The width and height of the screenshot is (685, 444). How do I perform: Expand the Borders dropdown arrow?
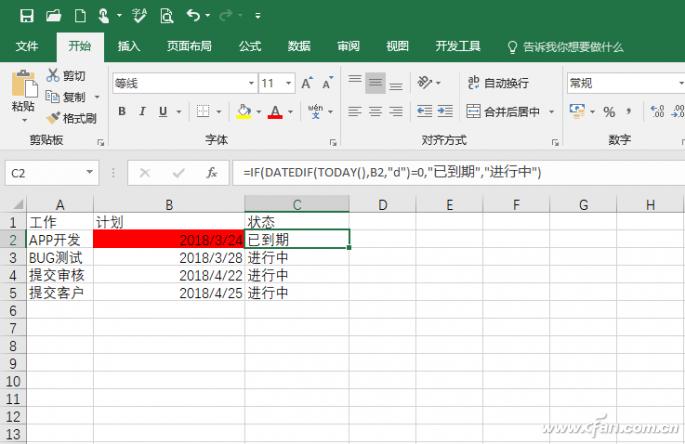[219, 112]
